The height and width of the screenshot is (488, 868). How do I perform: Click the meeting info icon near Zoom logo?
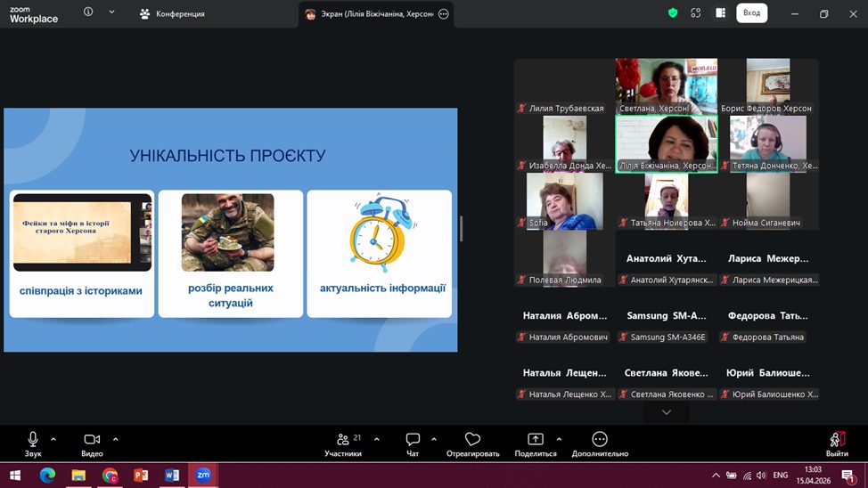[x=88, y=12]
